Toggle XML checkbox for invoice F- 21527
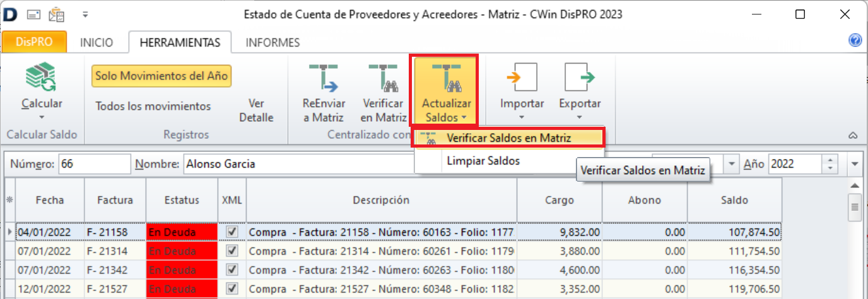The image size is (868, 299). point(232,289)
